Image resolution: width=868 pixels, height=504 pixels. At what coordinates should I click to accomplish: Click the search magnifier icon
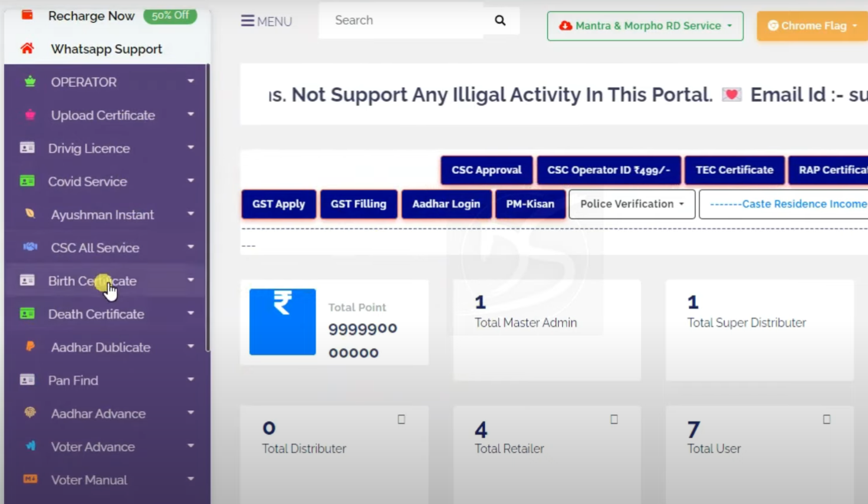500,21
